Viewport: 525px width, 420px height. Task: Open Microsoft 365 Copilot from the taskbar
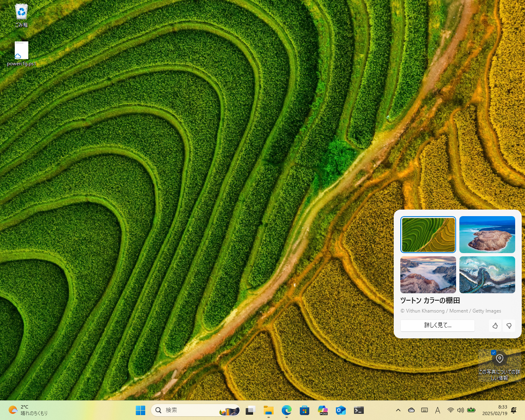323,410
